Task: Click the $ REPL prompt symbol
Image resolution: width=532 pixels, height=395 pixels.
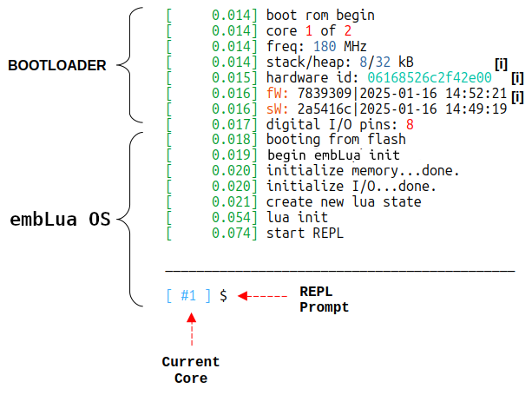Action: point(223,296)
